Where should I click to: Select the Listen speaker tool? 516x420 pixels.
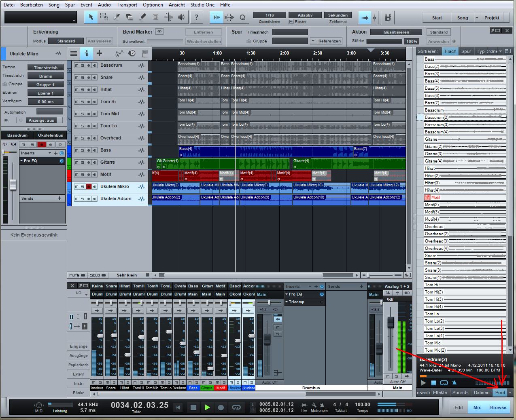(181, 17)
